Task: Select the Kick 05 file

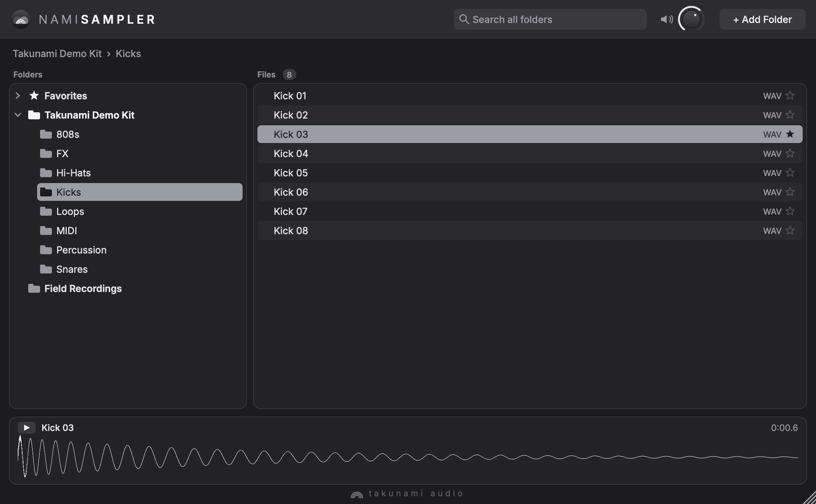Action: (x=530, y=173)
